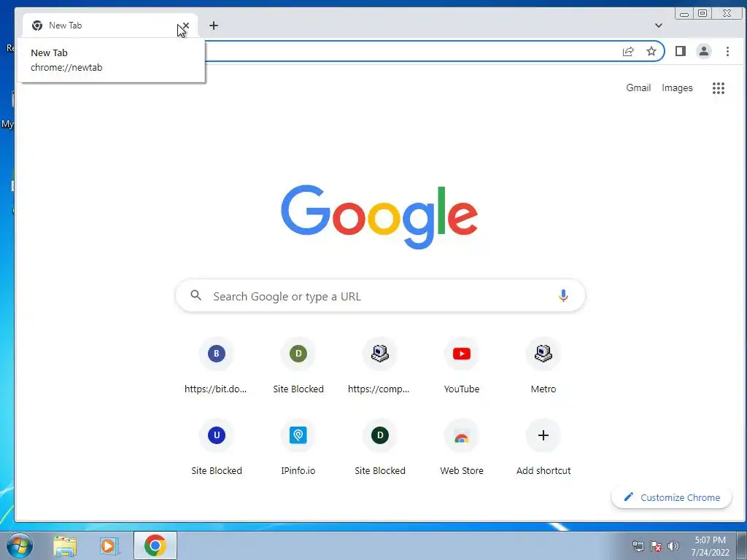
Task: Open Windows Explorer from taskbar
Action: pos(65,545)
